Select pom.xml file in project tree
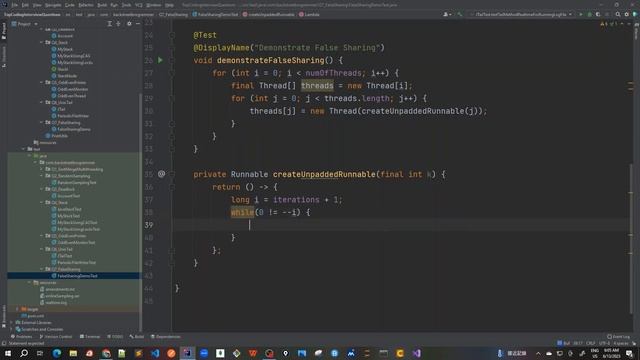The height and width of the screenshot is (360, 640). [33, 316]
